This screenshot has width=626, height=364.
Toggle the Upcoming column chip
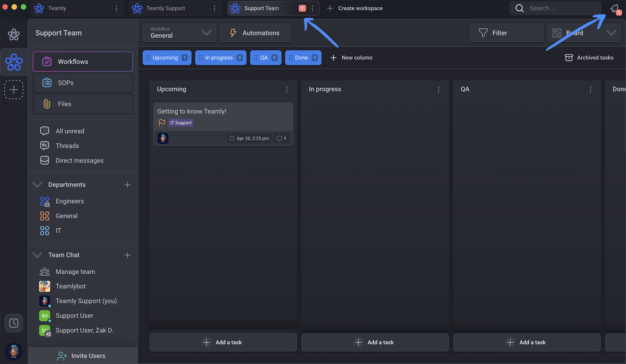[167, 58]
